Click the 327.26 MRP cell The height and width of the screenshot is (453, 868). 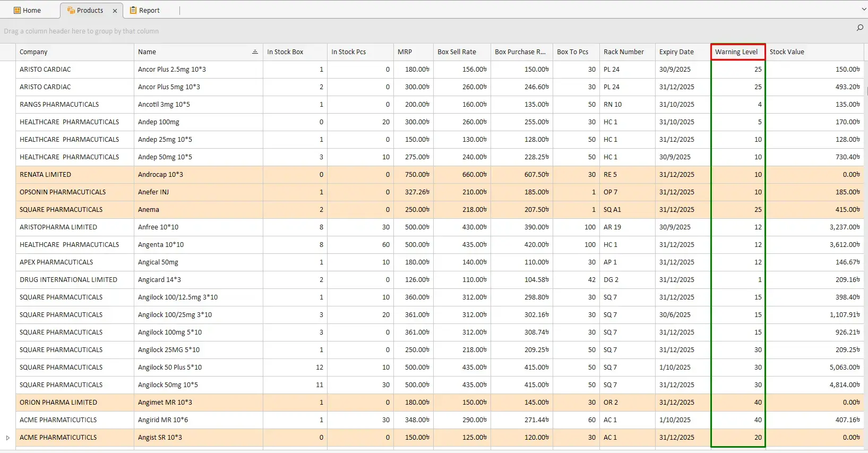[x=414, y=192]
